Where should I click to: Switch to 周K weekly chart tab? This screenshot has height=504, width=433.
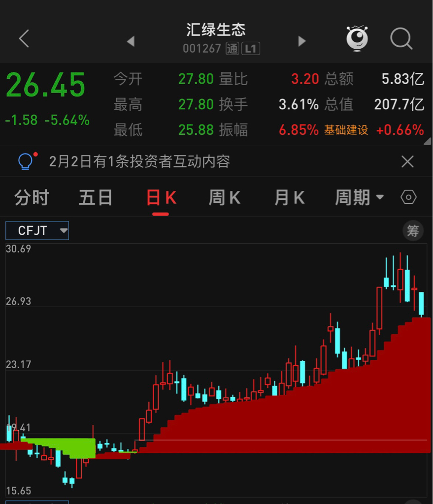(225, 197)
